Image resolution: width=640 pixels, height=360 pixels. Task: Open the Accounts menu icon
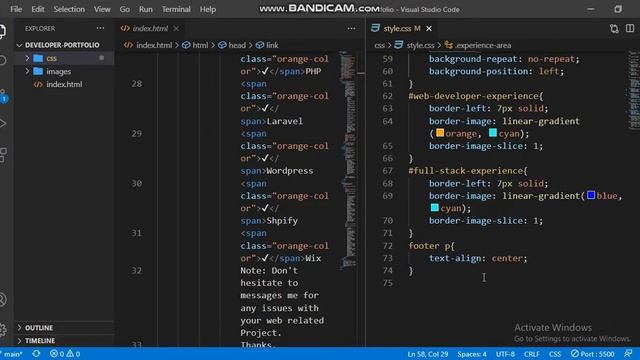[x=3, y=299]
